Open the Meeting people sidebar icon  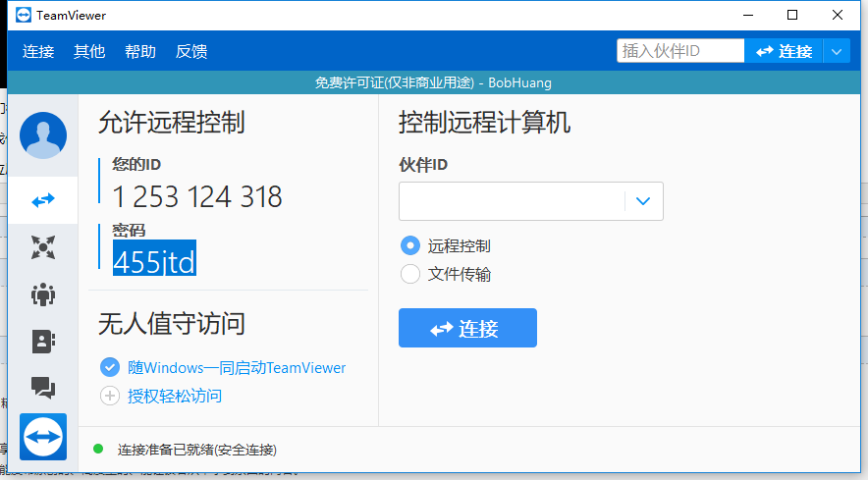43,294
